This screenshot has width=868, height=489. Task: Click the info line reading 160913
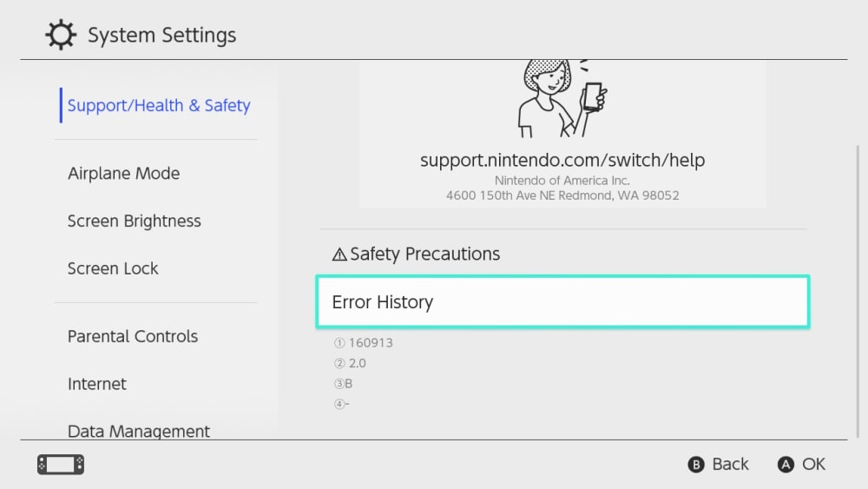pos(365,343)
